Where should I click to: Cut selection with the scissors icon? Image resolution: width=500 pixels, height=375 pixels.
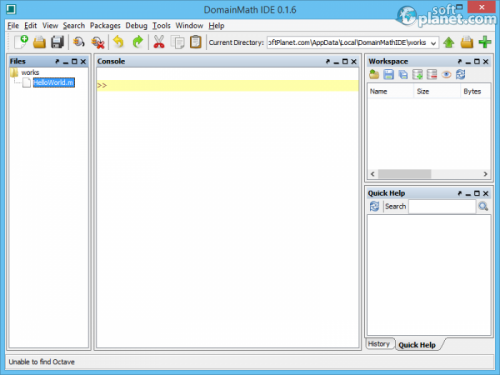(x=159, y=42)
